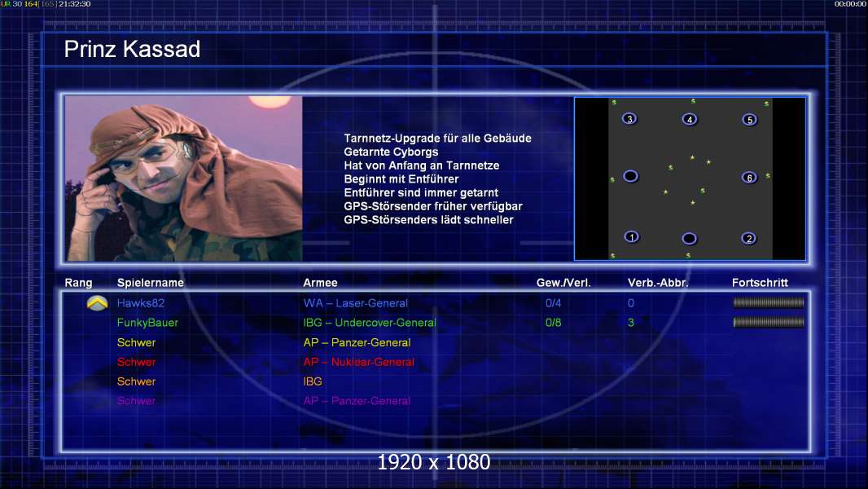Screen dimensions: 868x489
Task: Click Schwer in the yellow AP – Panzer-General row
Action: (136, 342)
